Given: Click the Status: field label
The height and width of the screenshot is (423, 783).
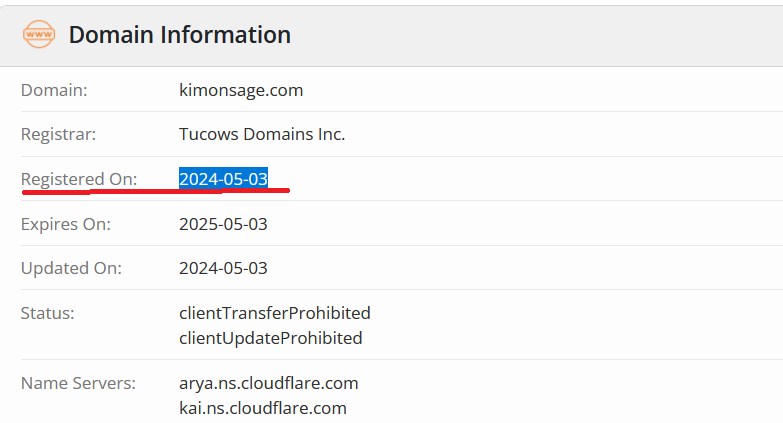Looking at the screenshot, I should pyautogui.click(x=47, y=313).
